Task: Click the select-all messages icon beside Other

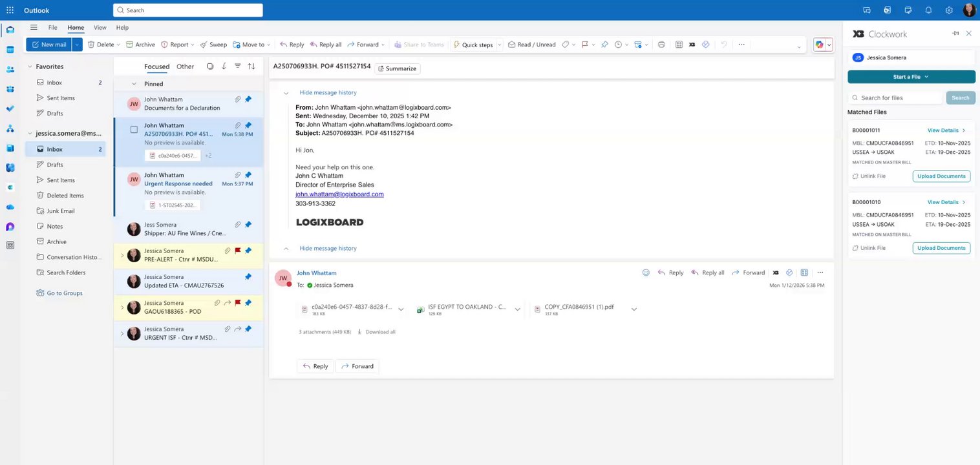Action: [x=210, y=67]
